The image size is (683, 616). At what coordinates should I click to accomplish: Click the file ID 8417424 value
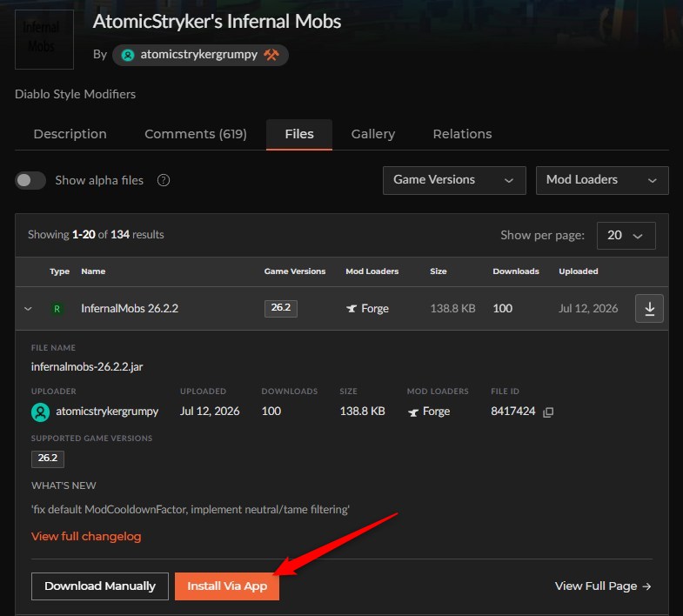click(x=512, y=412)
